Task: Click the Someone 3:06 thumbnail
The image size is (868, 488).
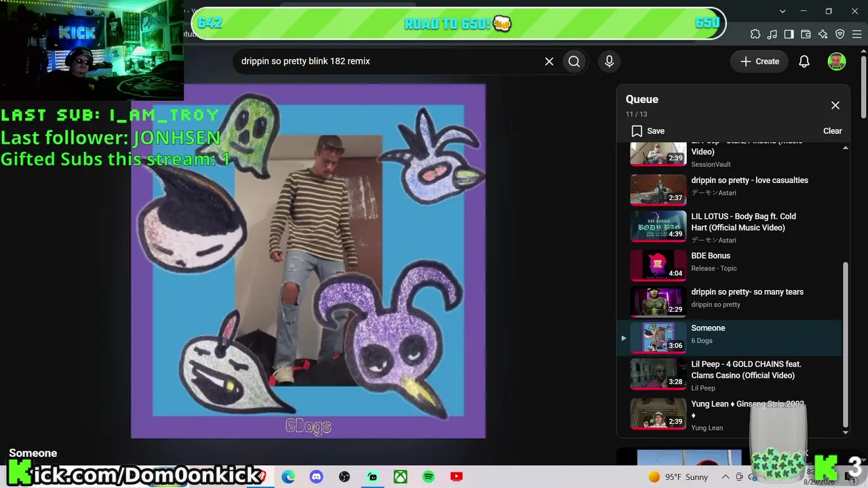Action: click(x=658, y=338)
